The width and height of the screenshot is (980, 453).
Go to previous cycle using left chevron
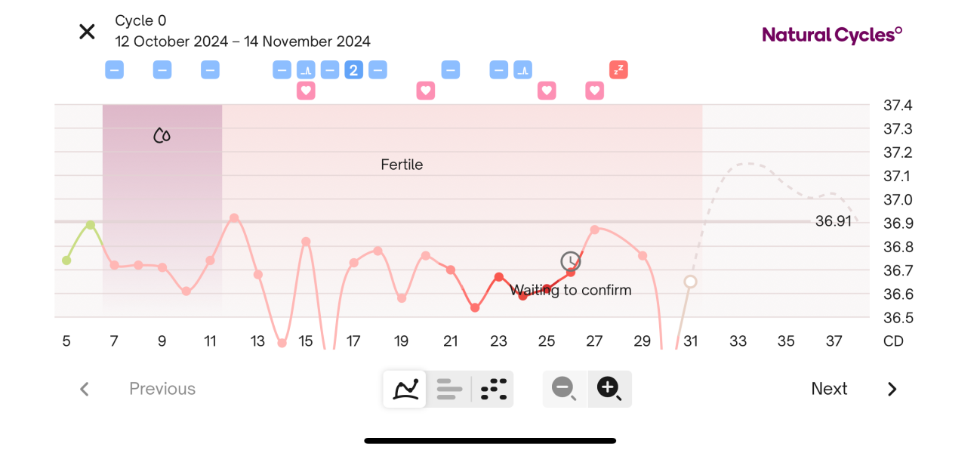pyautogui.click(x=85, y=389)
